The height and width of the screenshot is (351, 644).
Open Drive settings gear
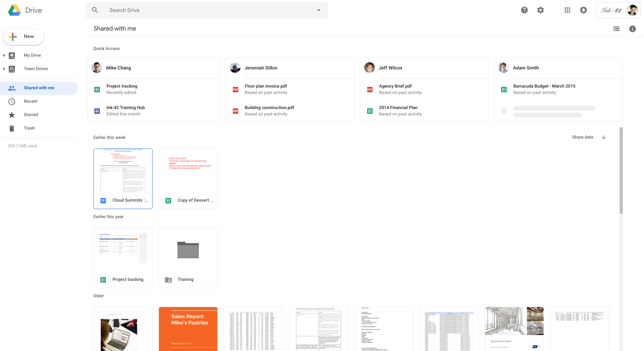click(541, 10)
